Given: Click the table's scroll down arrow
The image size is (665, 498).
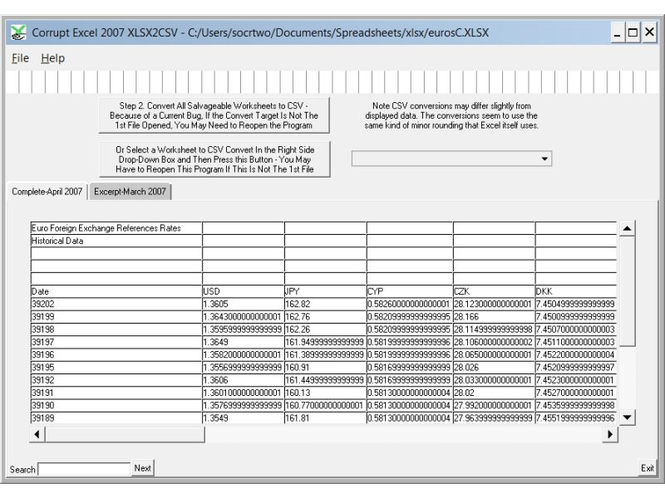Looking at the screenshot, I should pyautogui.click(x=627, y=417).
